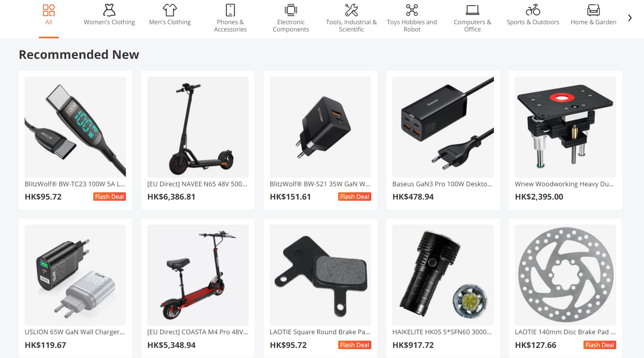The image size is (644, 358).
Task: Open NAVEE N65 scooter product image
Action: point(198,127)
